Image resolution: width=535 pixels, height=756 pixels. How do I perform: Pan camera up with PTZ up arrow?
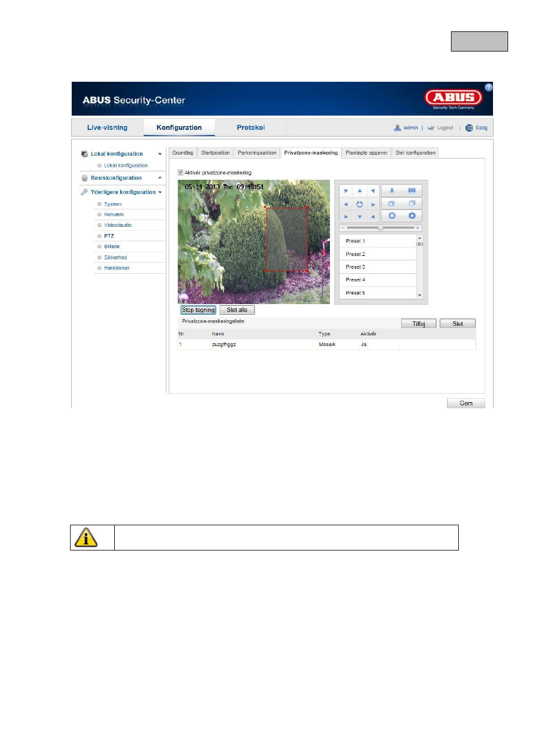tap(360, 191)
